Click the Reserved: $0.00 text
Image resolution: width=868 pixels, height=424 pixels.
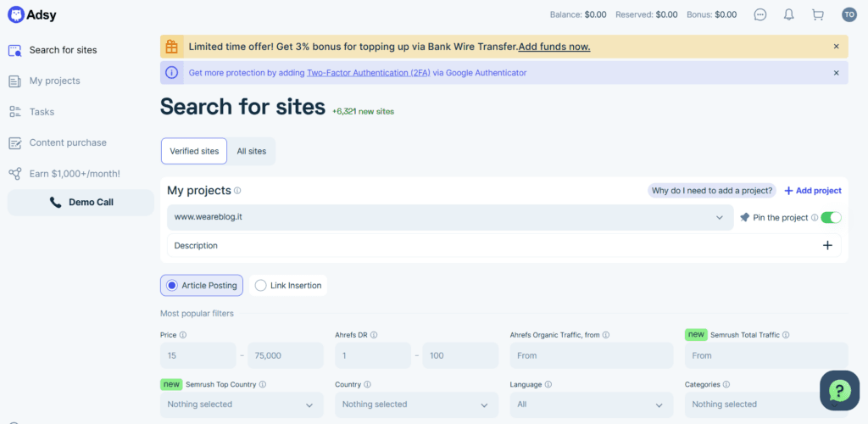click(647, 15)
